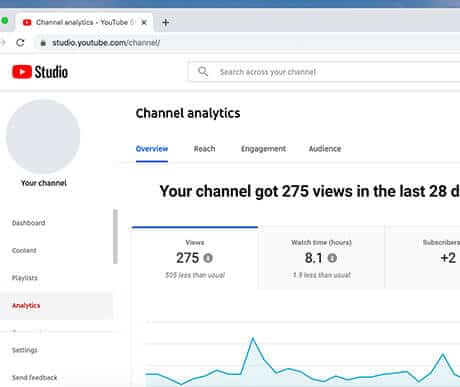Click the green macOS window button
This screenshot has height=387, width=460.
[5, 21]
